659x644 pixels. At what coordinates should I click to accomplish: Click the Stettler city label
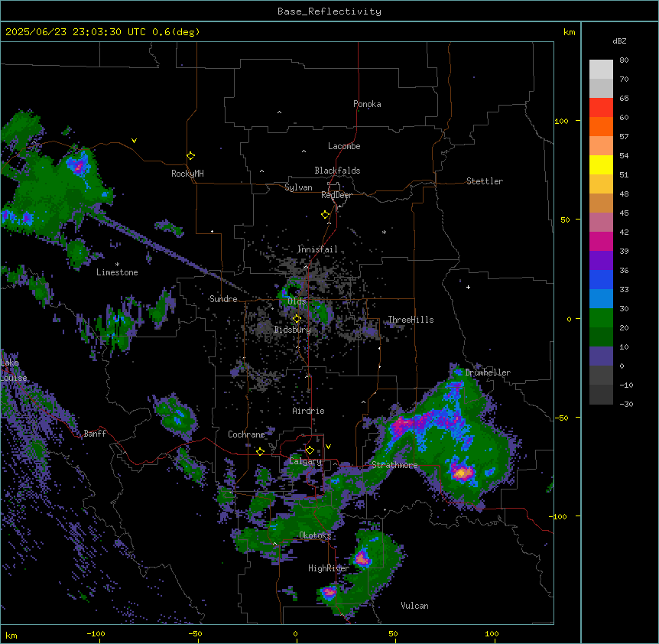tap(485, 181)
